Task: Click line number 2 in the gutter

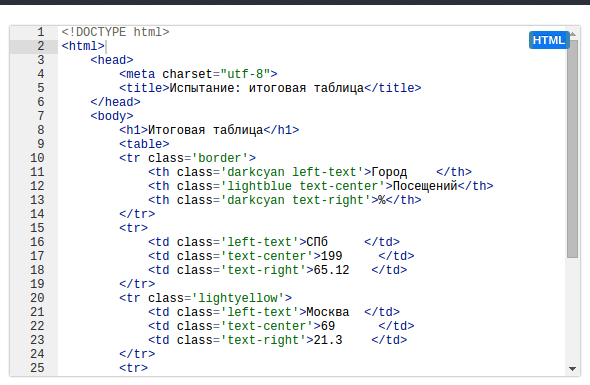Action: click(x=41, y=46)
